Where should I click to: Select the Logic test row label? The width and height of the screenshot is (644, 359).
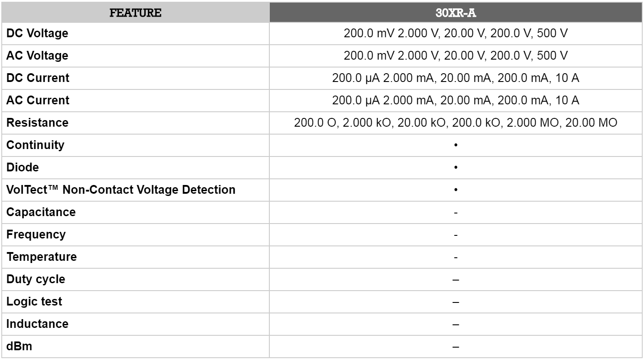pos(34,302)
